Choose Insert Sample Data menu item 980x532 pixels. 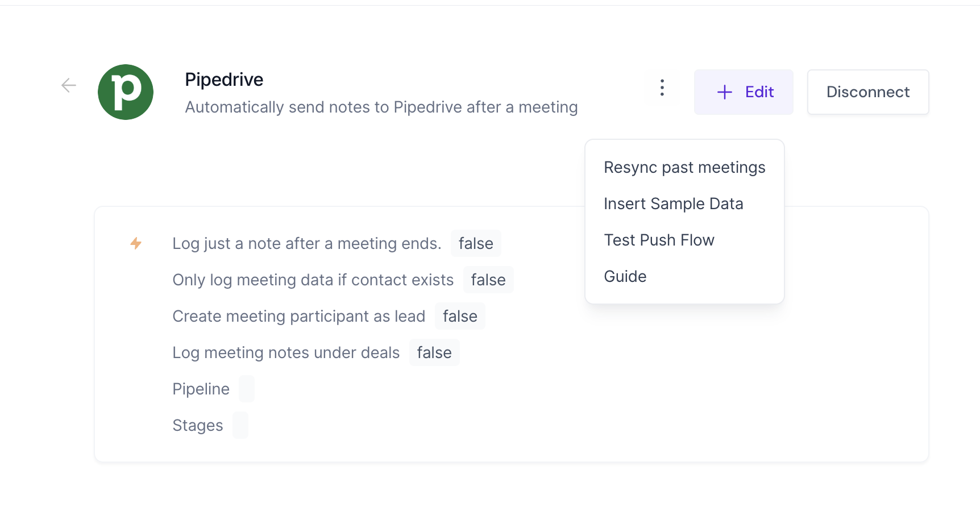(673, 204)
